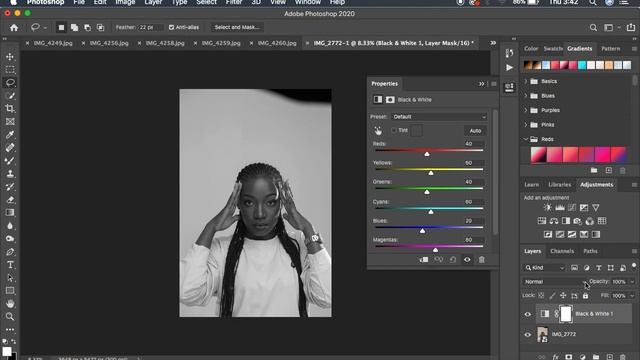Choose Intersect with selection mode icon
This screenshot has width=640, height=360.
coord(100,27)
